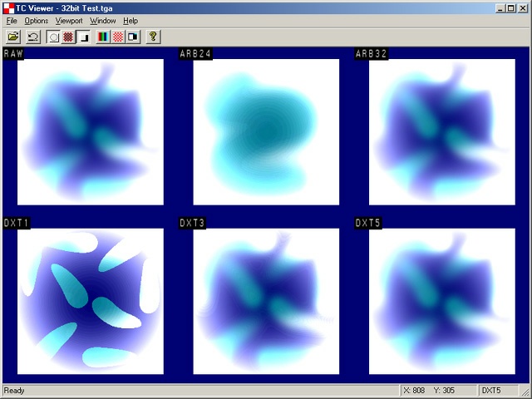
Task: Open the Options menu
Action: pos(36,21)
